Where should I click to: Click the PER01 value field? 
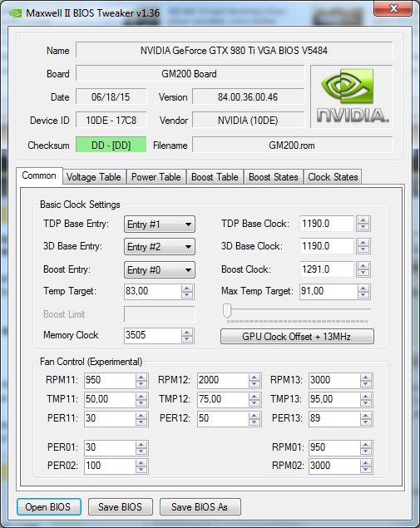pyautogui.click(x=110, y=447)
